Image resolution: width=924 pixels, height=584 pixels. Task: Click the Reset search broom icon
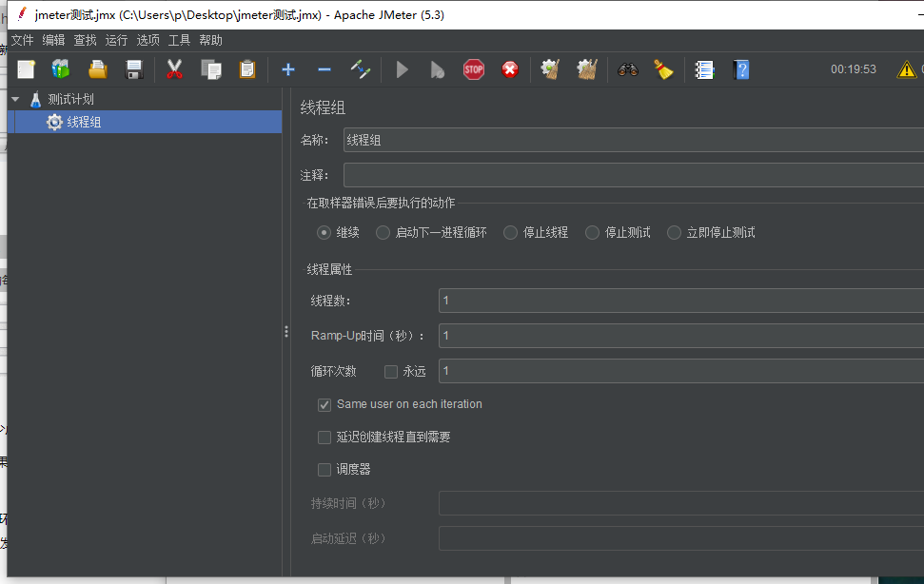point(663,69)
